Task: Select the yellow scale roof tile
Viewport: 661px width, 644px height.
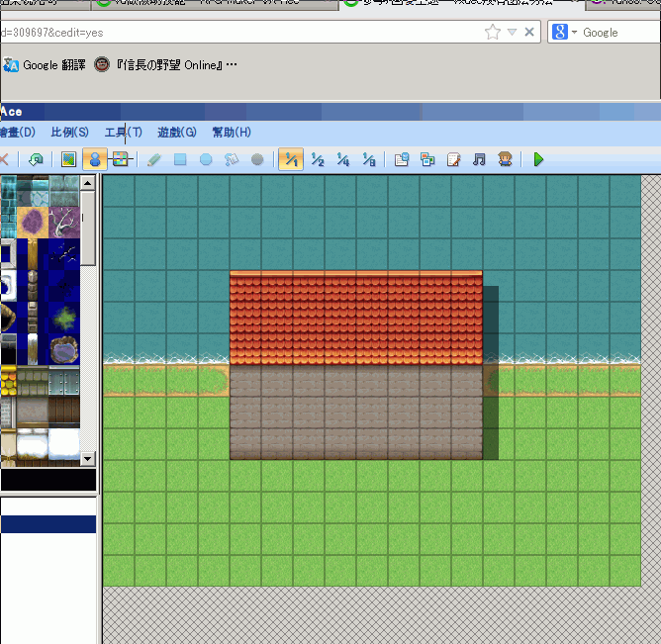Action: (9, 381)
